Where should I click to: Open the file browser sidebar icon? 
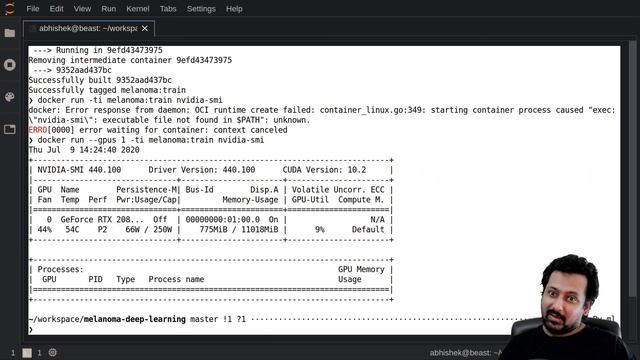point(10,33)
